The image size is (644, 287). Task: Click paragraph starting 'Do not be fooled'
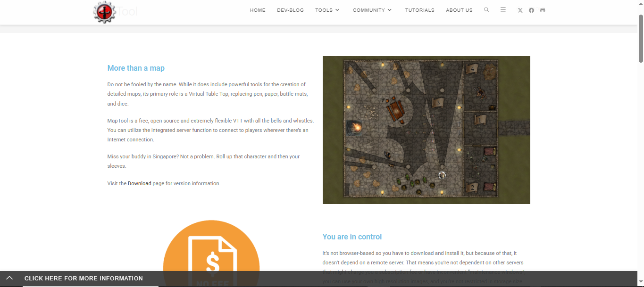click(208, 94)
